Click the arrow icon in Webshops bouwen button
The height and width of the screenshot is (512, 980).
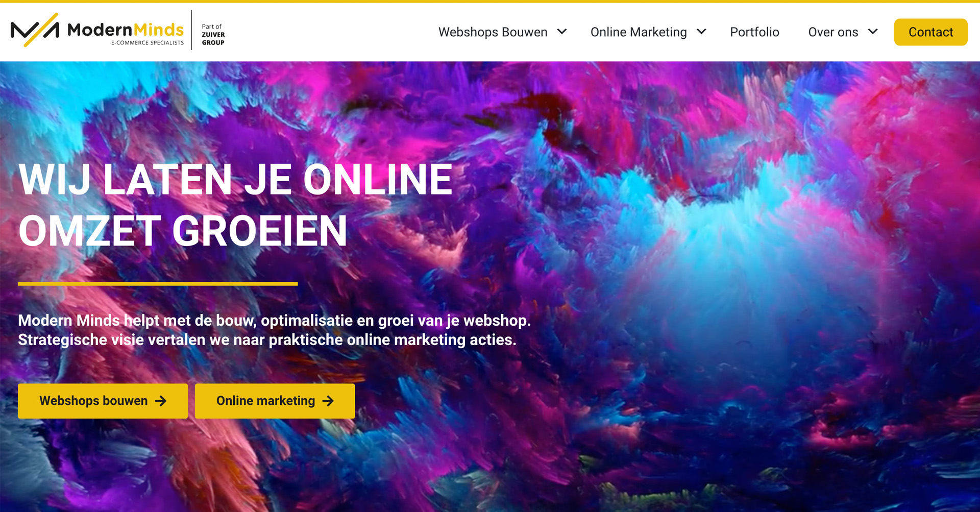point(161,401)
